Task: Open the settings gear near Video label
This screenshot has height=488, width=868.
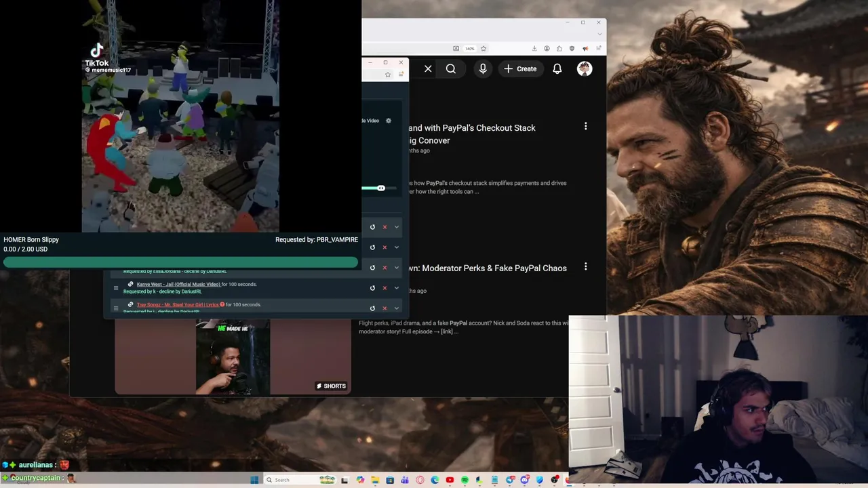Action: point(389,121)
